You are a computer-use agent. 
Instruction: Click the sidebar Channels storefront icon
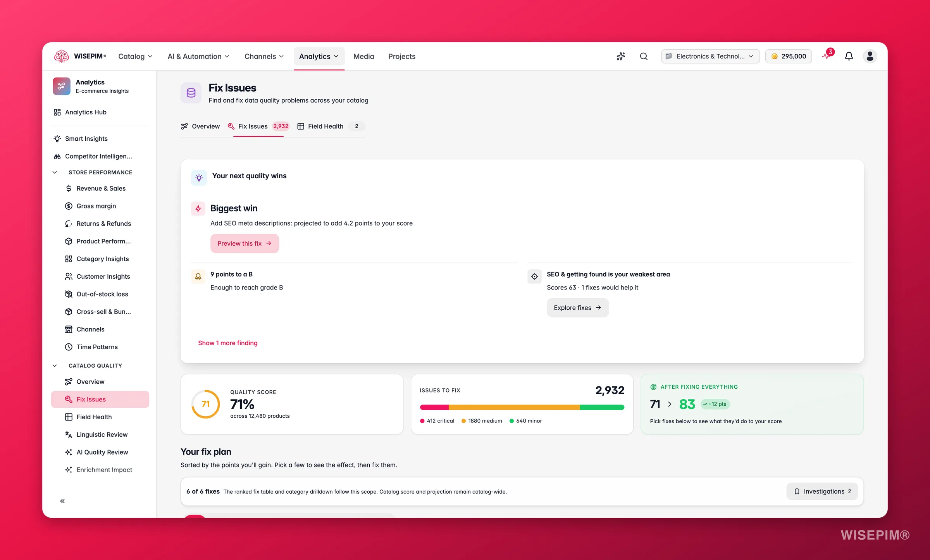[x=69, y=329]
